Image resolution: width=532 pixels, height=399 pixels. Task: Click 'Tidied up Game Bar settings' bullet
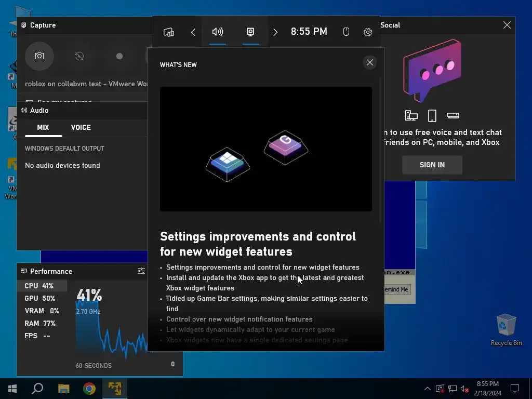click(267, 303)
